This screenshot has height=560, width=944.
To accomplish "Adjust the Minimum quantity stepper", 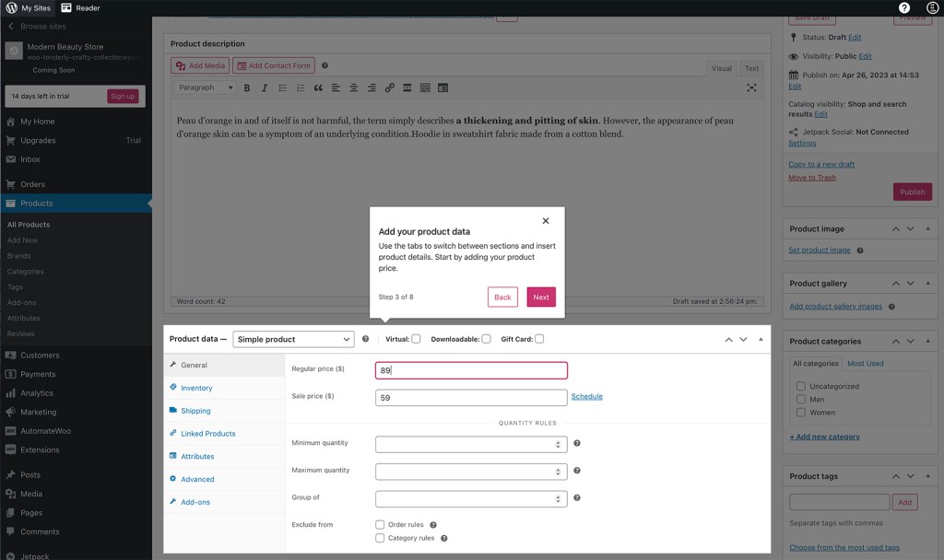I will (x=558, y=445).
